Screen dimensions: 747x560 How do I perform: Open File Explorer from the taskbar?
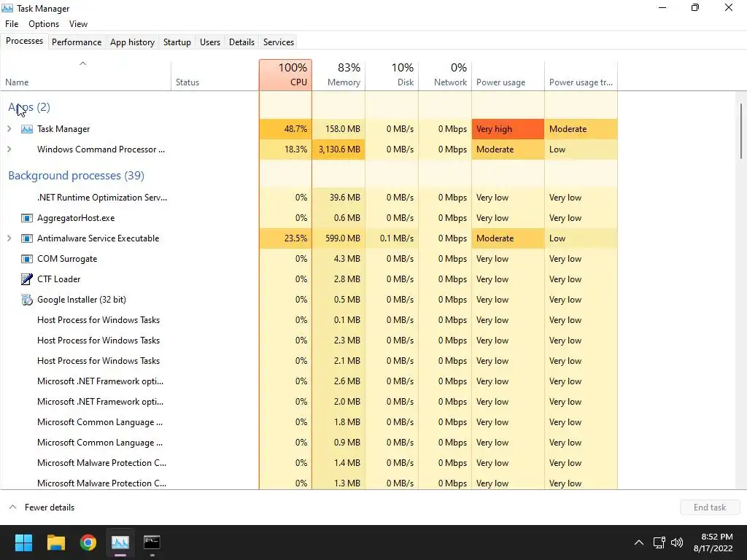click(x=55, y=542)
